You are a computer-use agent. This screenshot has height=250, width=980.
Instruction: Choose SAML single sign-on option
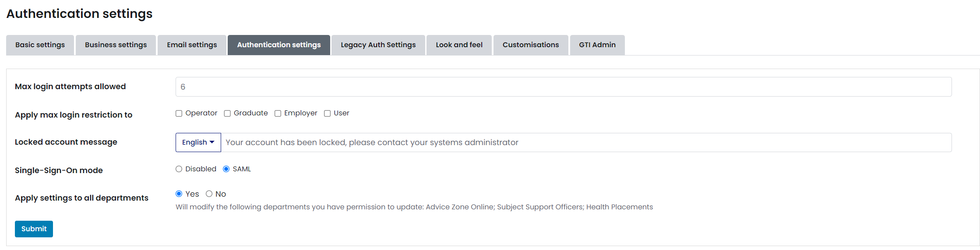point(226,169)
